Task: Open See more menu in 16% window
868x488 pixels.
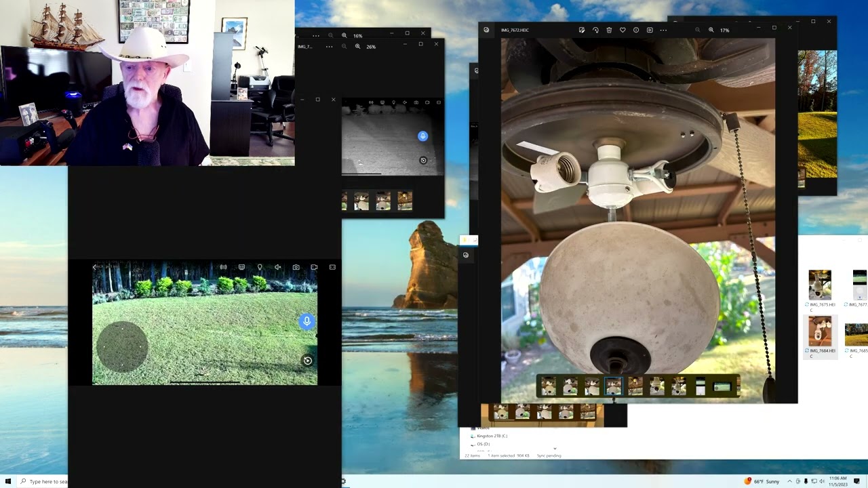Action: coord(315,35)
